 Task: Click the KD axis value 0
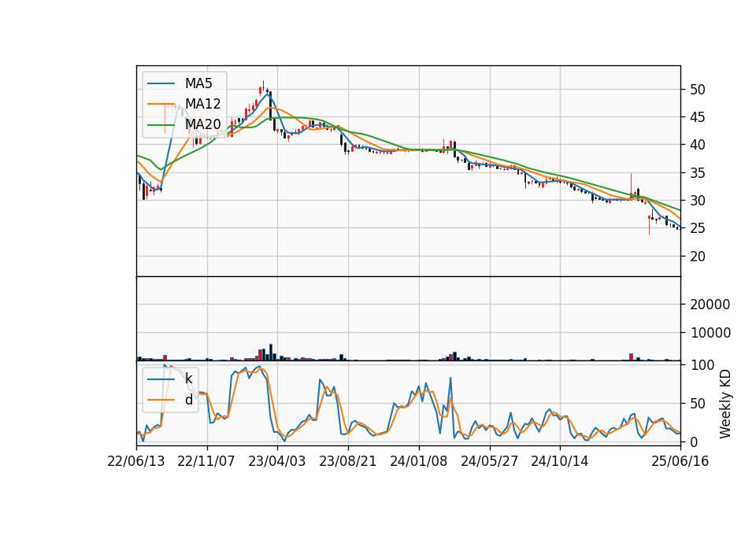click(693, 441)
